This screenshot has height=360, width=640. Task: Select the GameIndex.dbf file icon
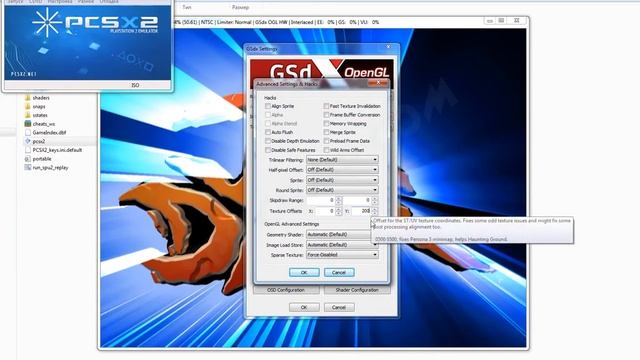click(x=28, y=132)
